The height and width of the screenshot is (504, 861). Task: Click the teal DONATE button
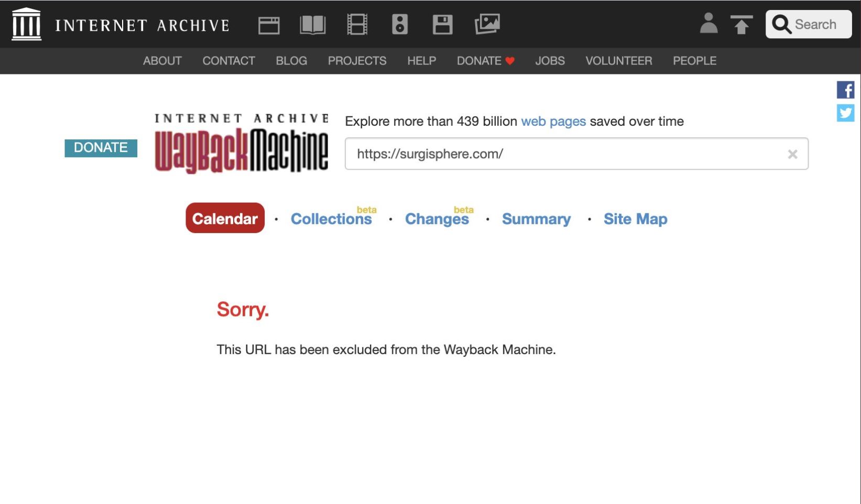click(101, 148)
